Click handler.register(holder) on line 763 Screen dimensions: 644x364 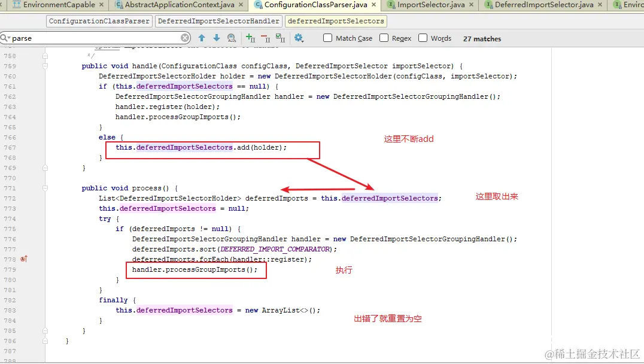pyautogui.click(x=168, y=107)
